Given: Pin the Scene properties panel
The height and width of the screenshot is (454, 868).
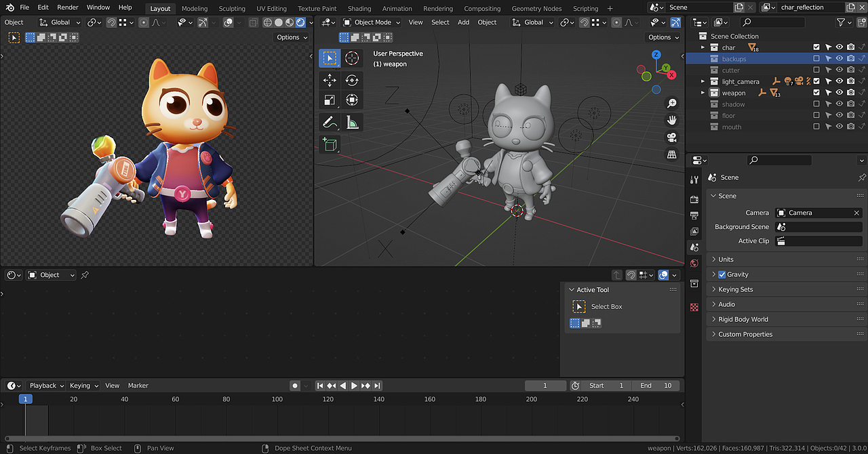Looking at the screenshot, I should pos(862,178).
